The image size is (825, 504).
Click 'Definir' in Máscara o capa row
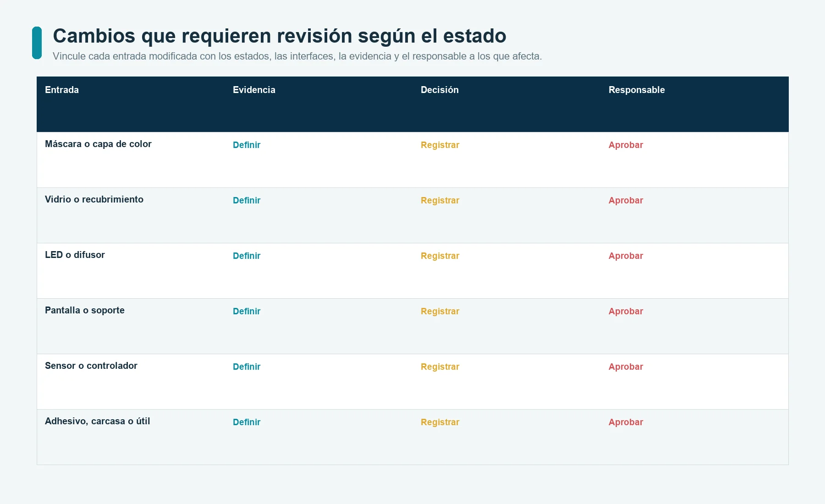[x=247, y=145]
